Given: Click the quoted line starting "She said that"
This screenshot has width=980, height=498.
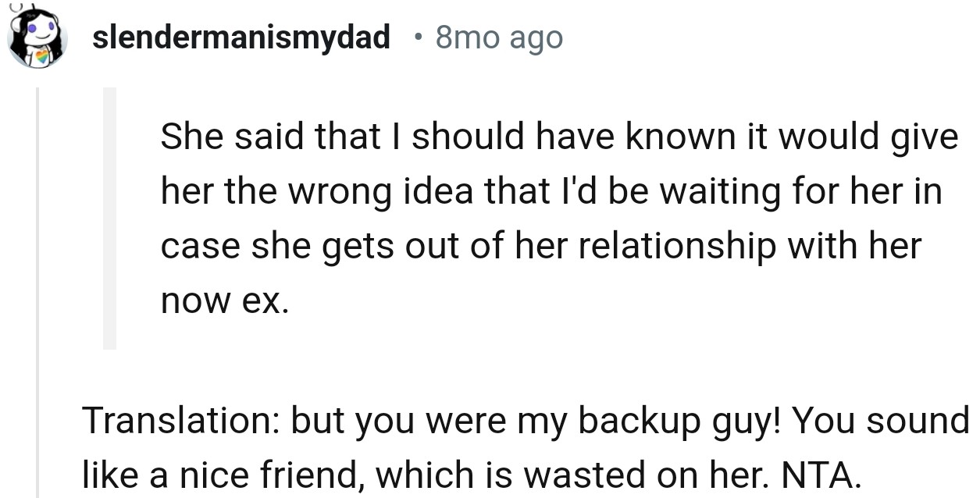Looking at the screenshot, I should click(x=558, y=137).
